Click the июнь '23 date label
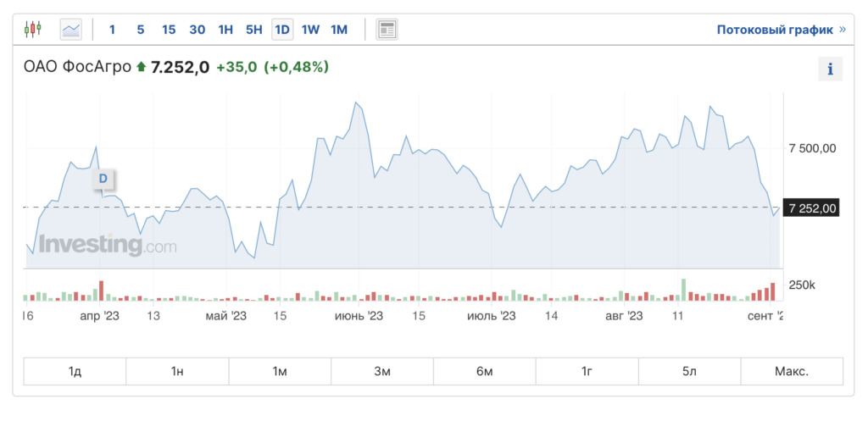This screenshot has width=868, height=421. point(359,317)
